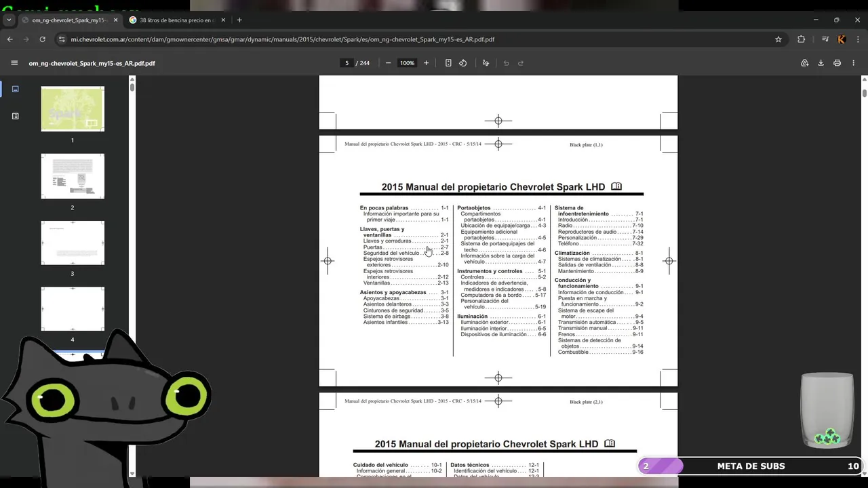Viewport: 868px width, 488px height.
Task: Click the thumbnail panel scrollbar
Action: (132, 87)
